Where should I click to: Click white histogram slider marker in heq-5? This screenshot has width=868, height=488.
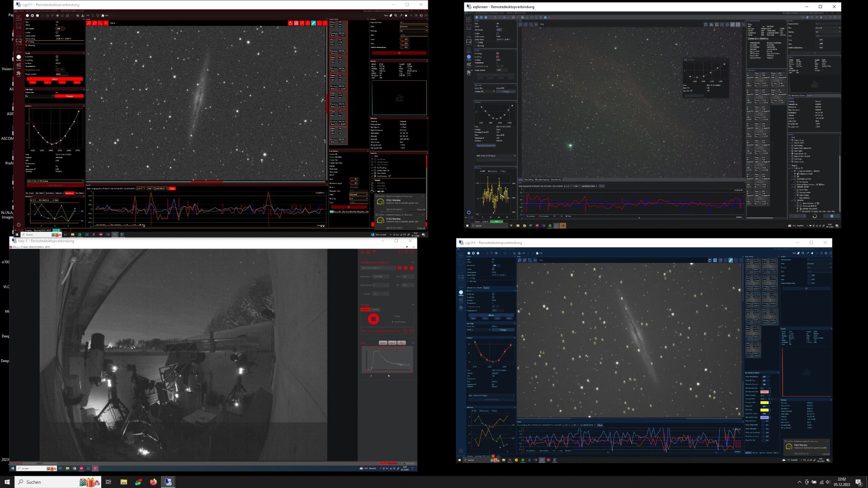pos(389,375)
